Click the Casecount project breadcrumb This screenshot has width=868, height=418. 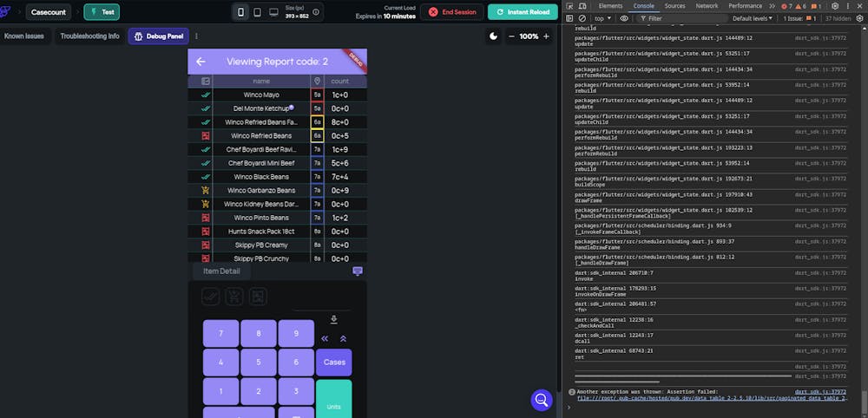(49, 12)
